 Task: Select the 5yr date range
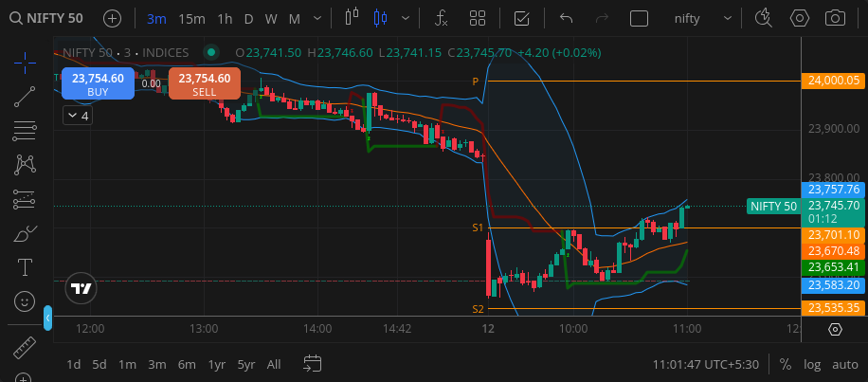[x=246, y=364]
